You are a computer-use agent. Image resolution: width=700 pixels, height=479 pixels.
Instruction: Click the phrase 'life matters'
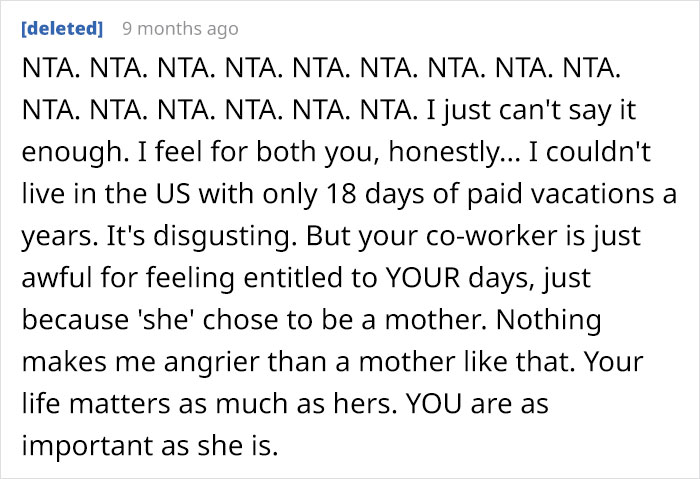point(96,404)
